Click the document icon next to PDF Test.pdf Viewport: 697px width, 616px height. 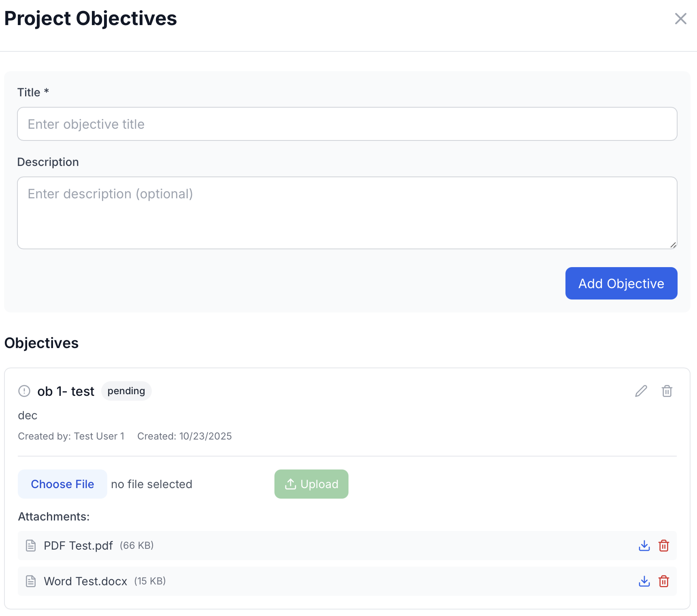point(30,546)
